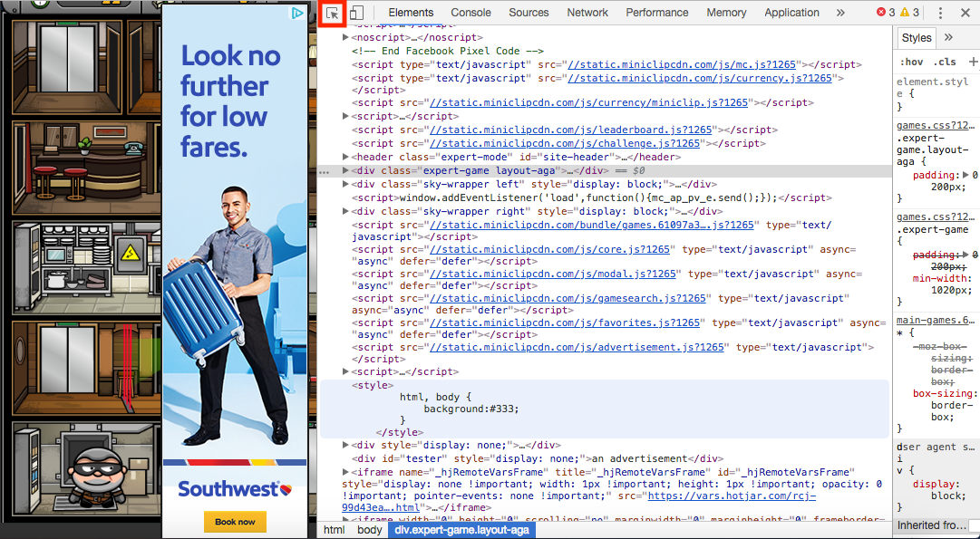This screenshot has height=539, width=980.
Task: Click the ellipsis beside the selected node
Action: (x=324, y=171)
